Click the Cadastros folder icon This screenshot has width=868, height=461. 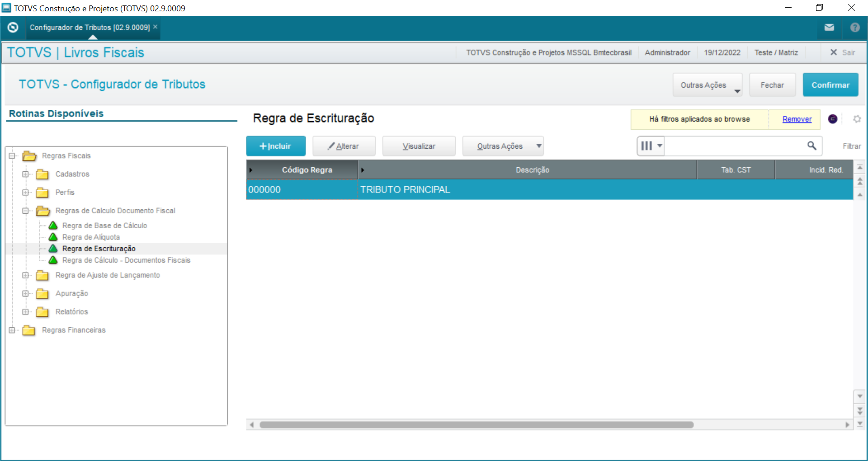(x=42, y=174)
